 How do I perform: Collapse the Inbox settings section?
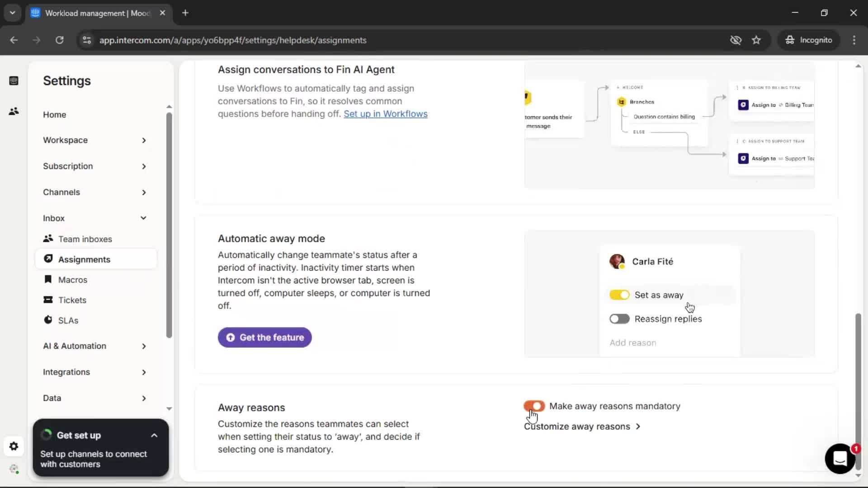[95, 218]
